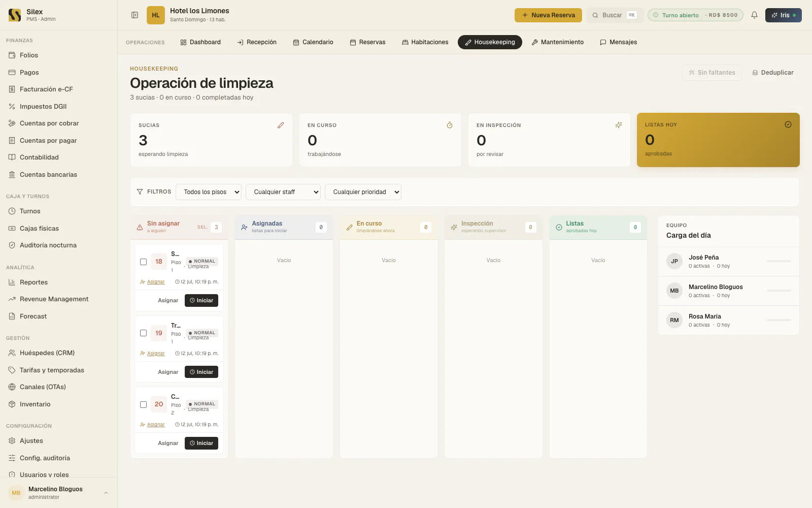Image resolution: width=812 pixels, height=508 pixels.
Task: Click the Tarifas y temporadas tag icon
Action: [12, 370]
